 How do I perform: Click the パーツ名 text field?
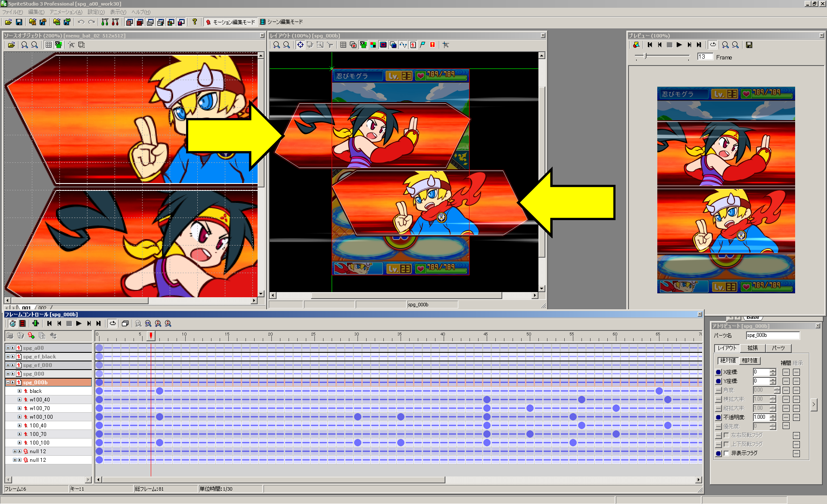click(773, 335)
